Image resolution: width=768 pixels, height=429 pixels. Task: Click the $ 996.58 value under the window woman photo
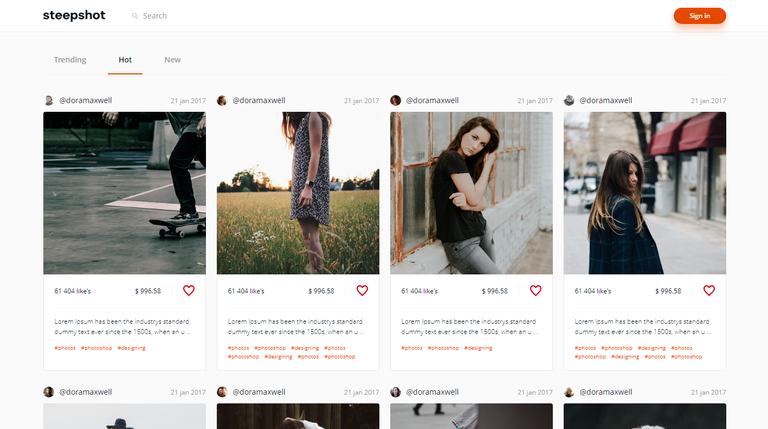495,291
